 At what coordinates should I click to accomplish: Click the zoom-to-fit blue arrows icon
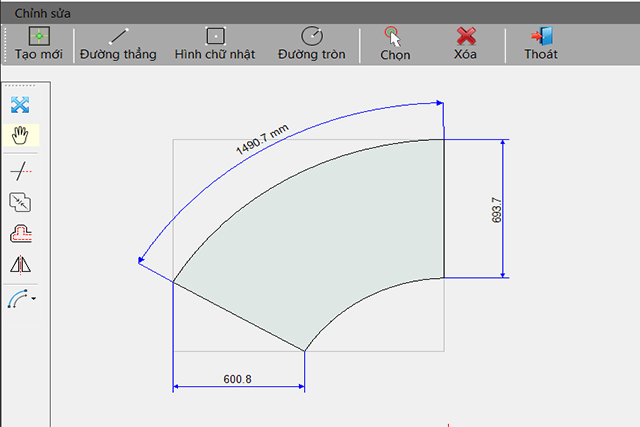[x=20, y=105]
